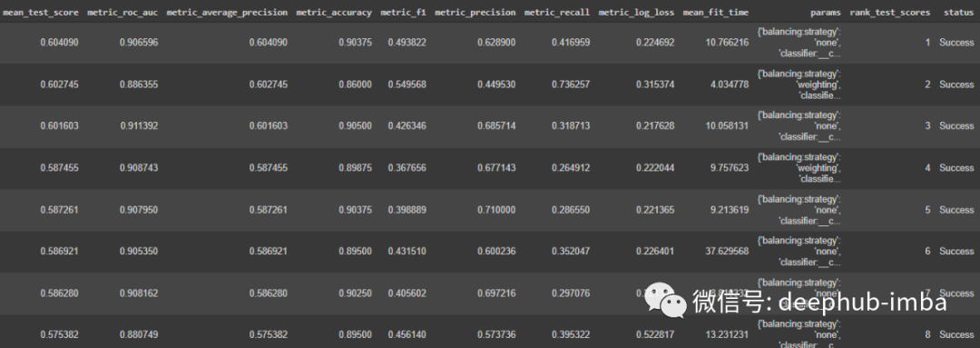Image resolution: width=980 pixels, height=348 pixels.
Task: Select recall value 0.416959
Action: [571, 43]
